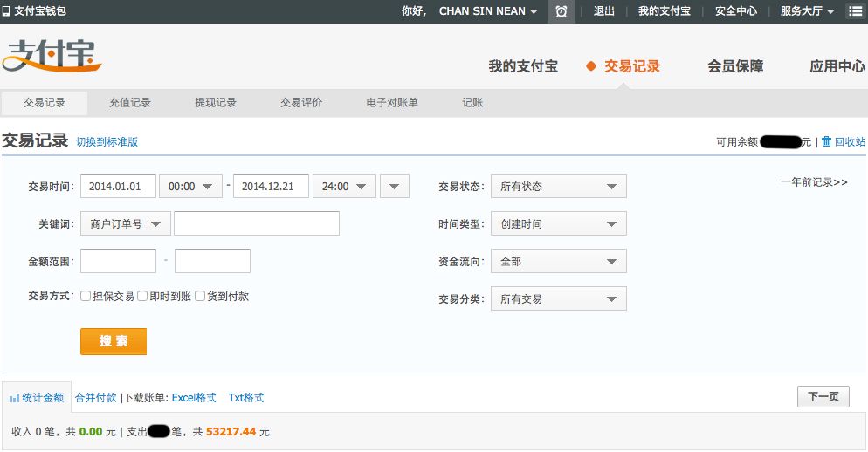Click the 统计金额 bar chart icon

(15, 398)
